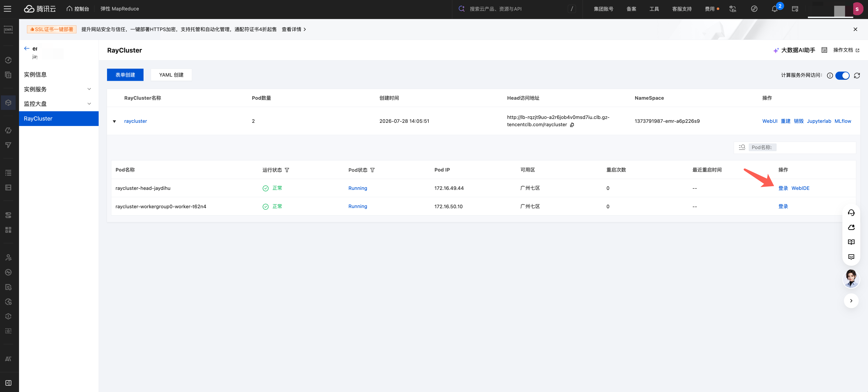Filter by Pod status

[x=372, y=170]
